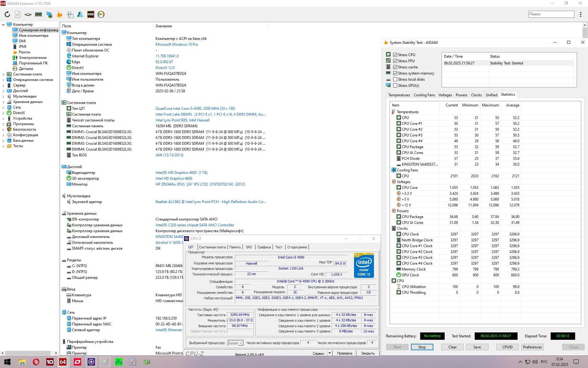Viewport: 588px width, 368px height.
Task: Open volume control in system tray
Action: (535, 362)
